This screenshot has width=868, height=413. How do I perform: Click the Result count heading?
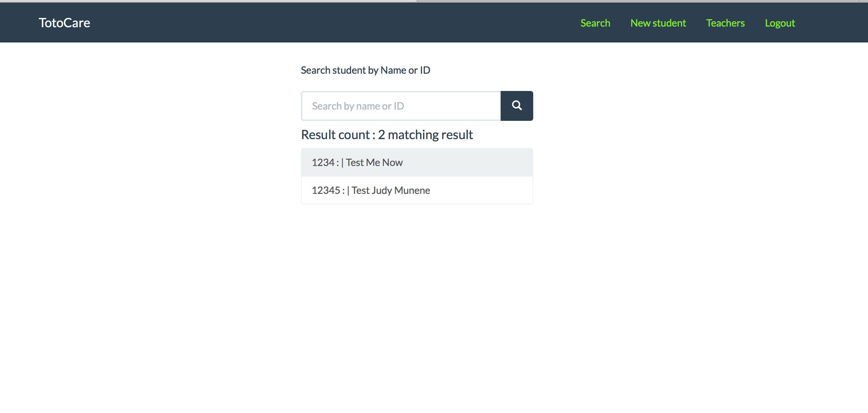click(335, 135)
